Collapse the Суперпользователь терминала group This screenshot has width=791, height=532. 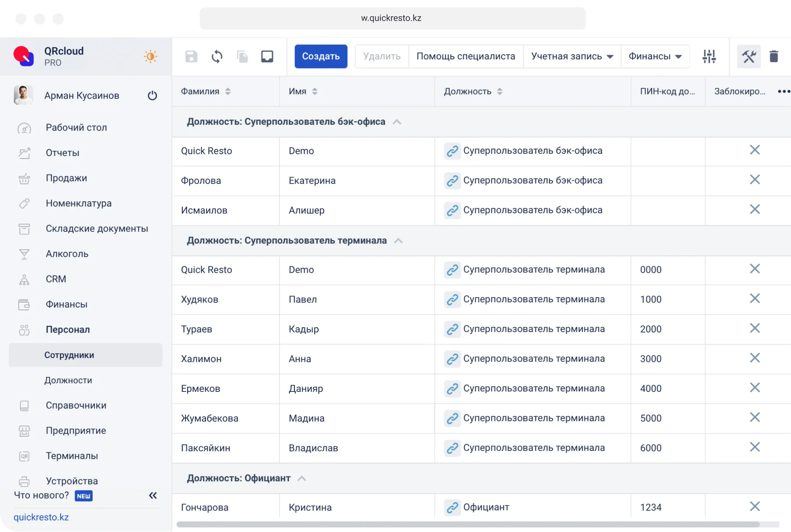(x=399, y=241)
